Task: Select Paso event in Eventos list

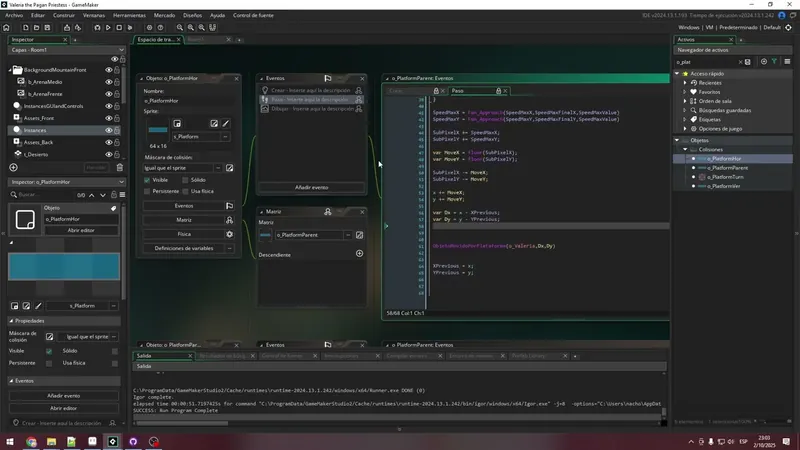Action: coord(312,99)
